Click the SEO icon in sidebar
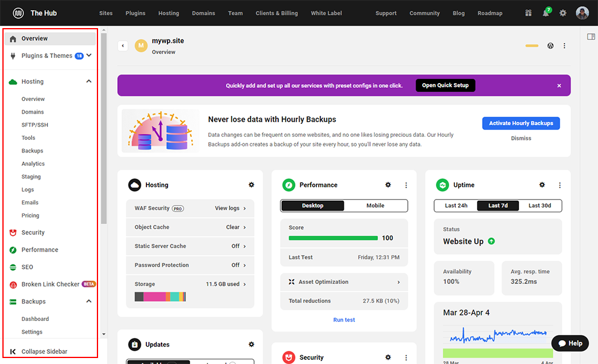This screenshot has height=364, width=598. point(13,267)
